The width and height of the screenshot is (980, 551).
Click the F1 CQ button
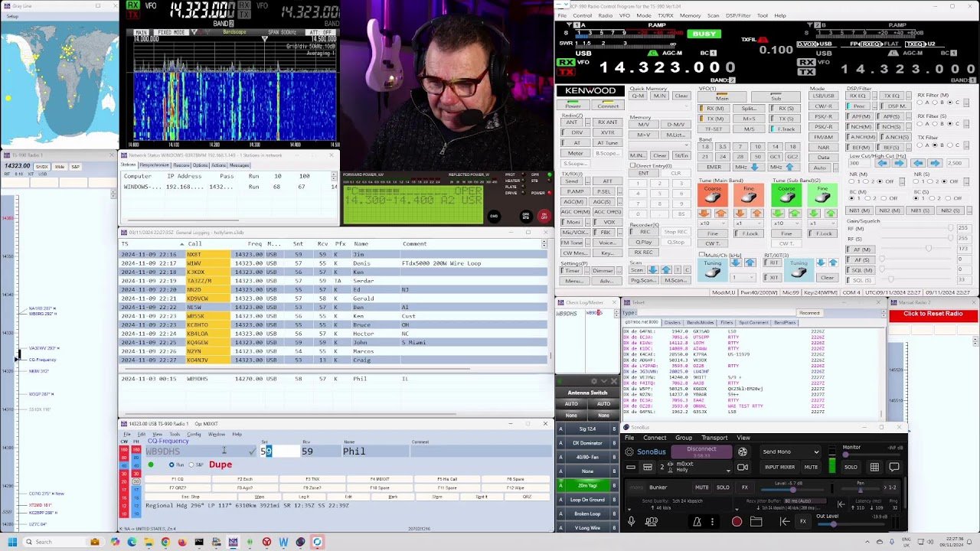[x=177, y=479]
